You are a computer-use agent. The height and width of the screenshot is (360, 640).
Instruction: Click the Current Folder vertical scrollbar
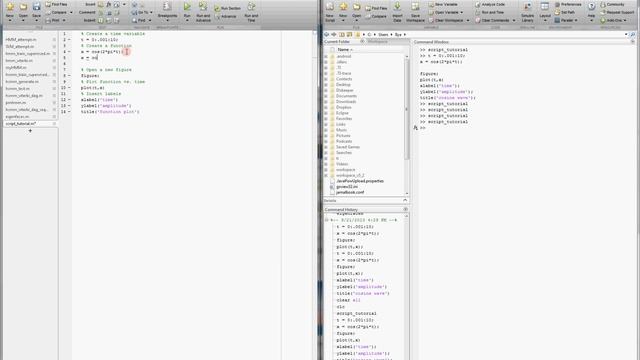407,108
